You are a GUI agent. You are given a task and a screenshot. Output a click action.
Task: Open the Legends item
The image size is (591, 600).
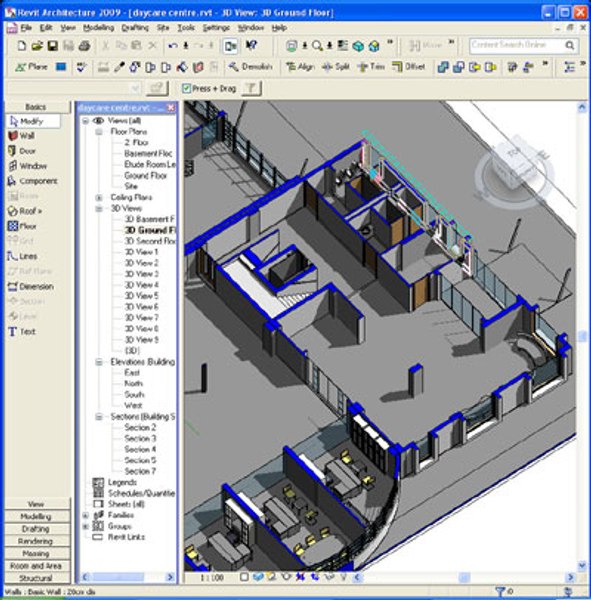[x=122, y=483]
